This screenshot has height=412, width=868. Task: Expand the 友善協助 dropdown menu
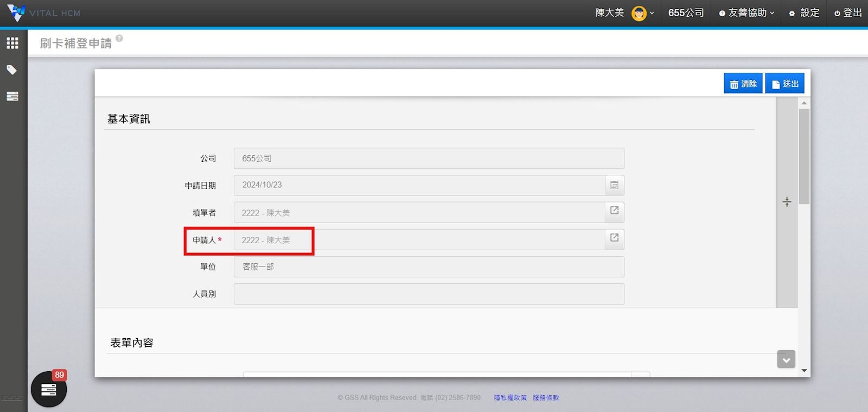tap(746, 13)
